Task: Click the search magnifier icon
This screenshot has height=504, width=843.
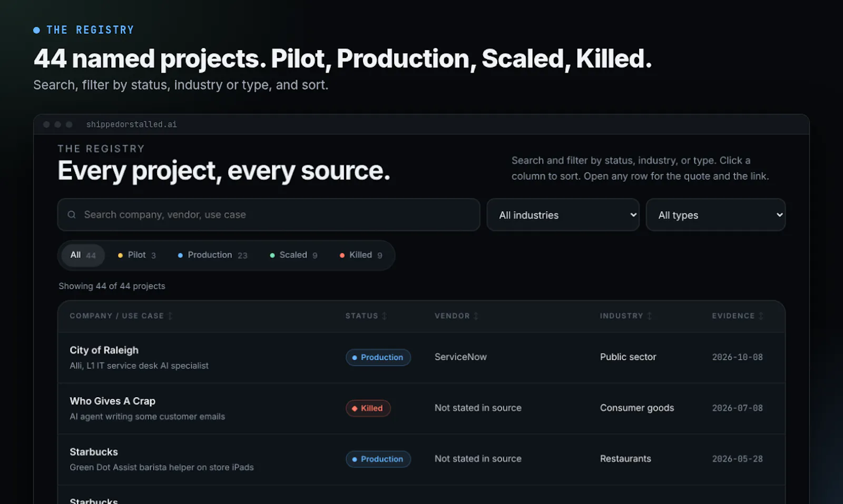Action: pyautogui.click(x=72, y=215)
